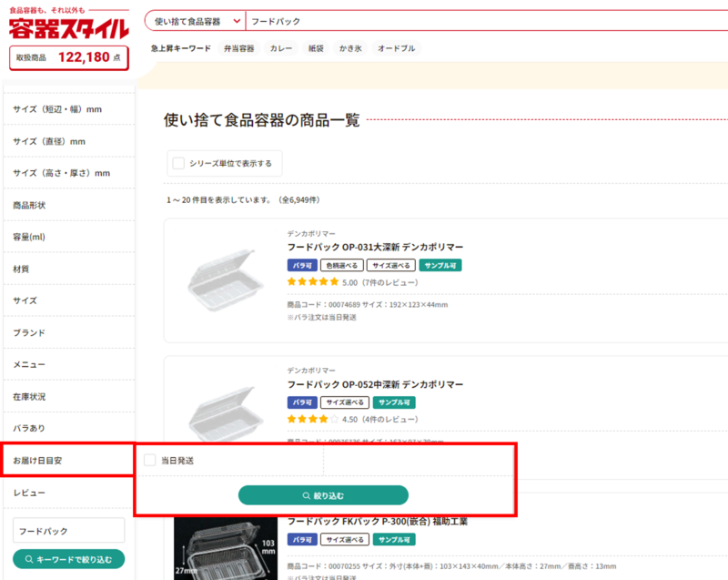Viewport: 728px width, 580px height.
Task: Click the 容器スタイル site logo
Action: tap(68, 28)
